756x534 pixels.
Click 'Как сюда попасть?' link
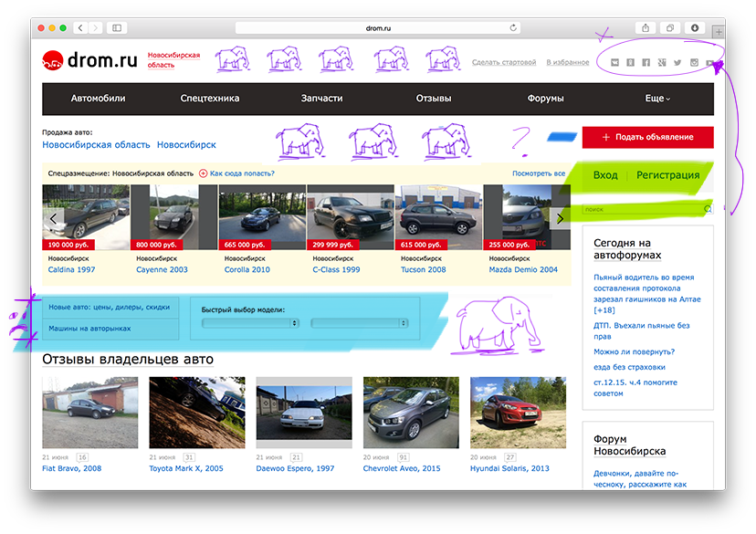pyautogui.click(x=242, y=173)
